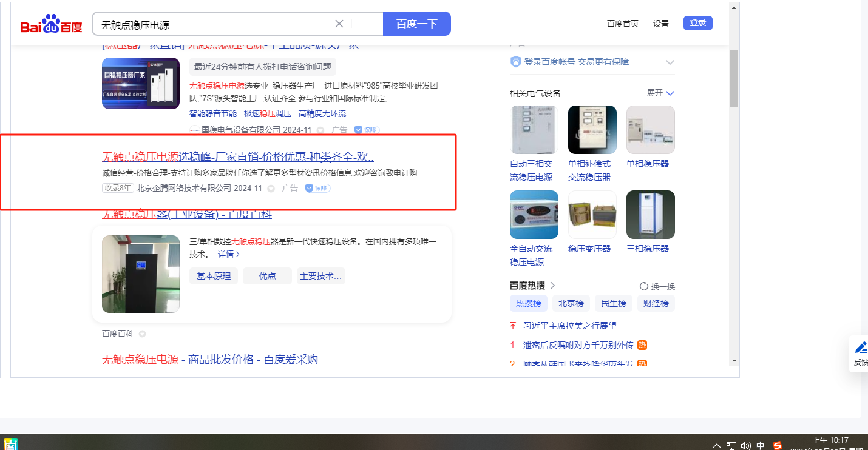Screen dimensions: 868x450
Task: Open the 百度热搜 heading
Action: click(533, 286)
